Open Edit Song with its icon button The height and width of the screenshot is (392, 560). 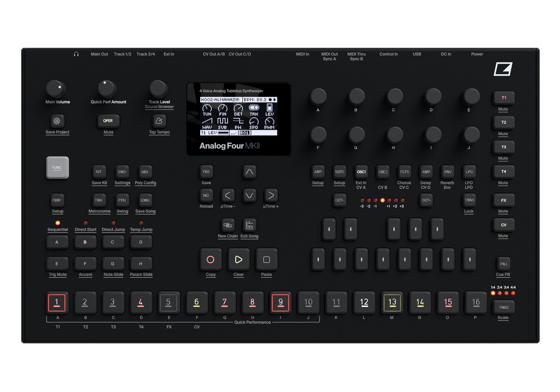(249, 225)
